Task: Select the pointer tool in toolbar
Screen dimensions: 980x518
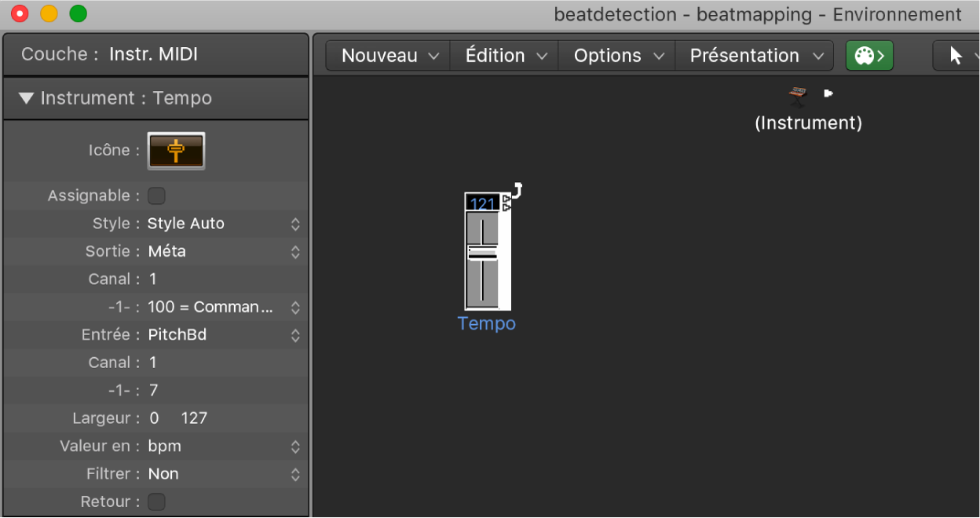Action: click(x=956, y=56)
